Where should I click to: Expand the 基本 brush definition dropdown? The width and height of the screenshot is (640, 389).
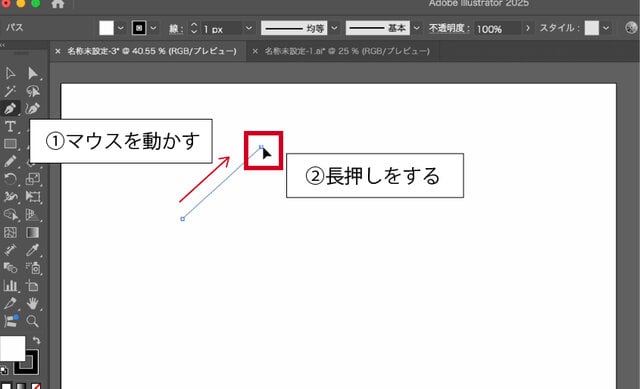(x=416, y=28)
